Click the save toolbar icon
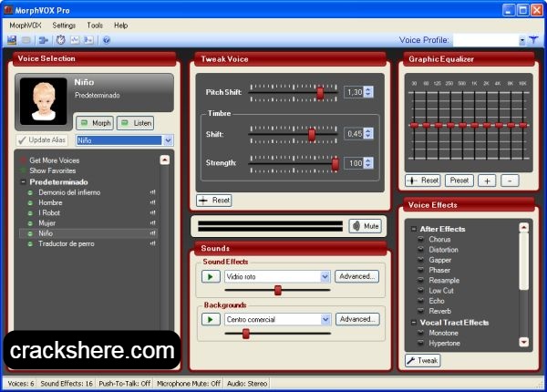 (x=12, y=40)
